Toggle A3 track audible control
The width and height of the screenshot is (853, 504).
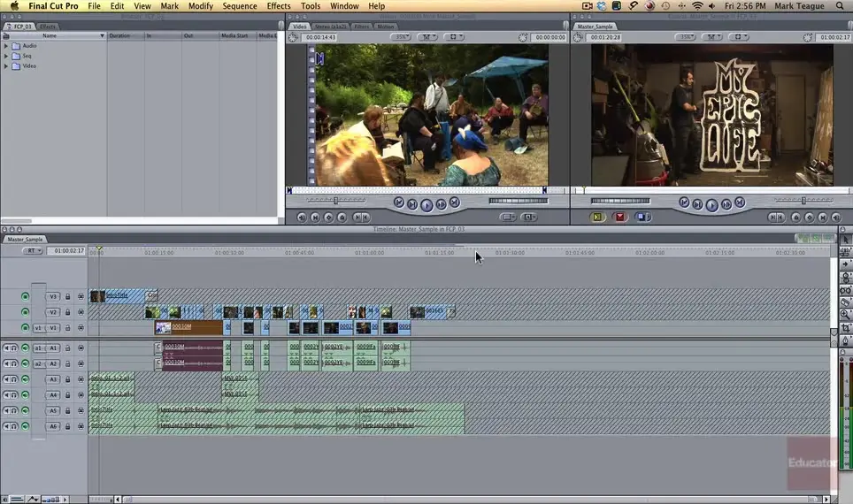(x=25, y=379)
